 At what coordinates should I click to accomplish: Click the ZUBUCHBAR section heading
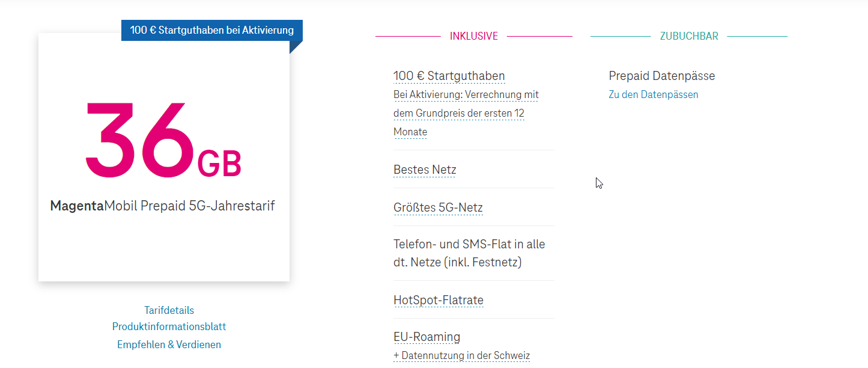tap(689, 36)
